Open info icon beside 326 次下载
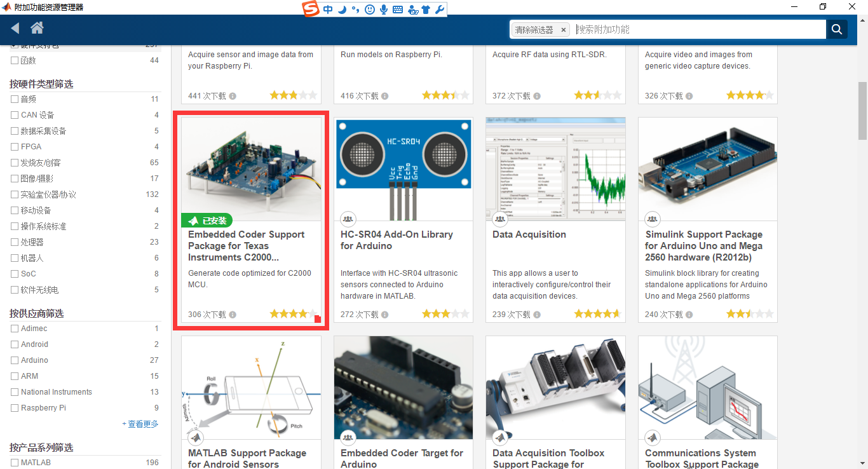Image resolution: width=868 pixels, height=469 pixels. click(689, 96)
